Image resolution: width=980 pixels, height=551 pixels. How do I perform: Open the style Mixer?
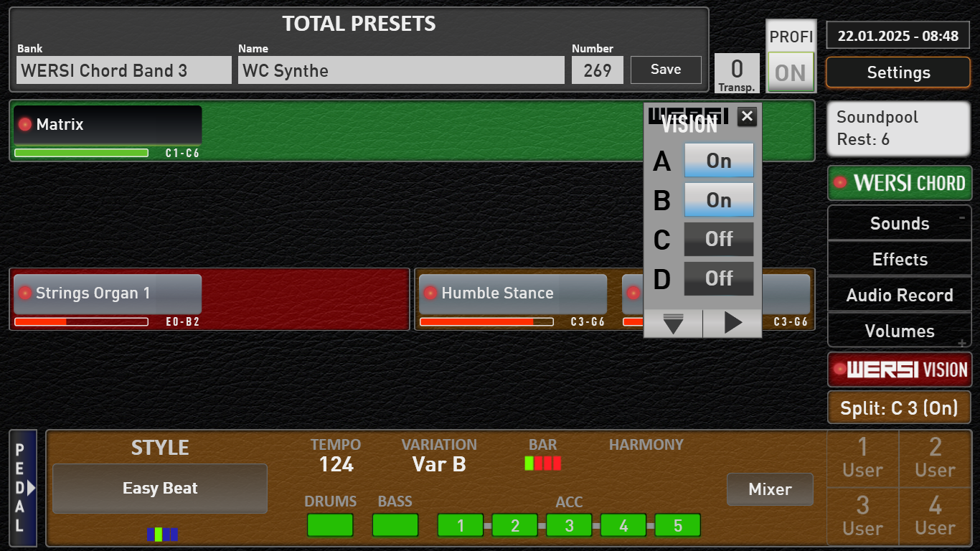coord(770,489)
